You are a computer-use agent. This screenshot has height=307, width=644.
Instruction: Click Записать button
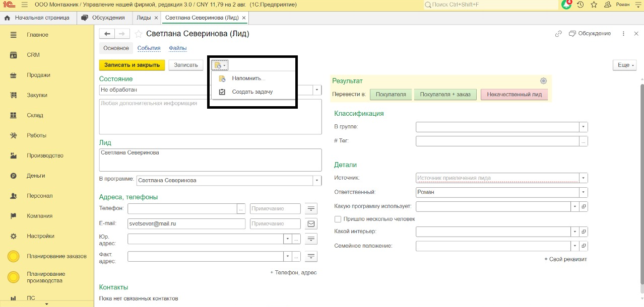pyautogui.click(x=186, y=65)
